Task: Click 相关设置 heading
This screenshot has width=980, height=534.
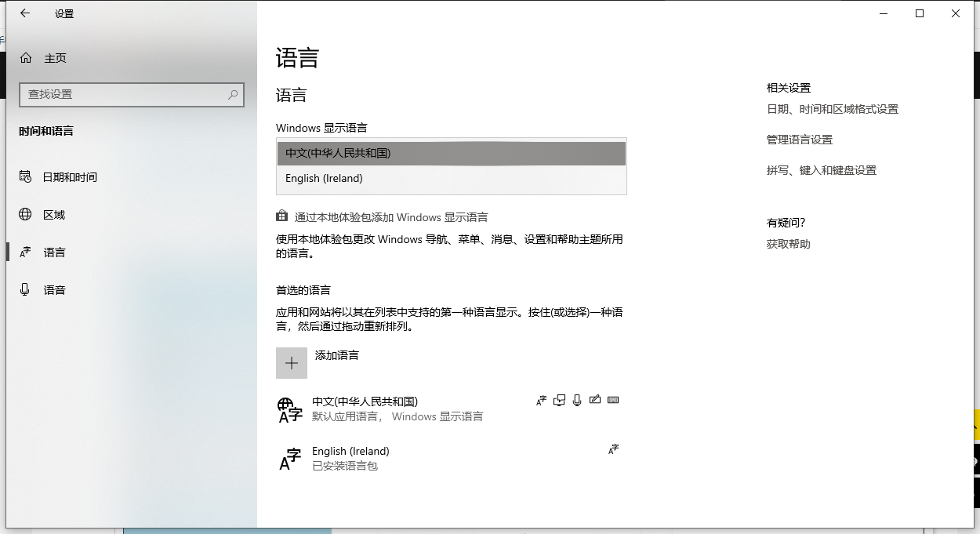Action: click(x=789, y=88)
